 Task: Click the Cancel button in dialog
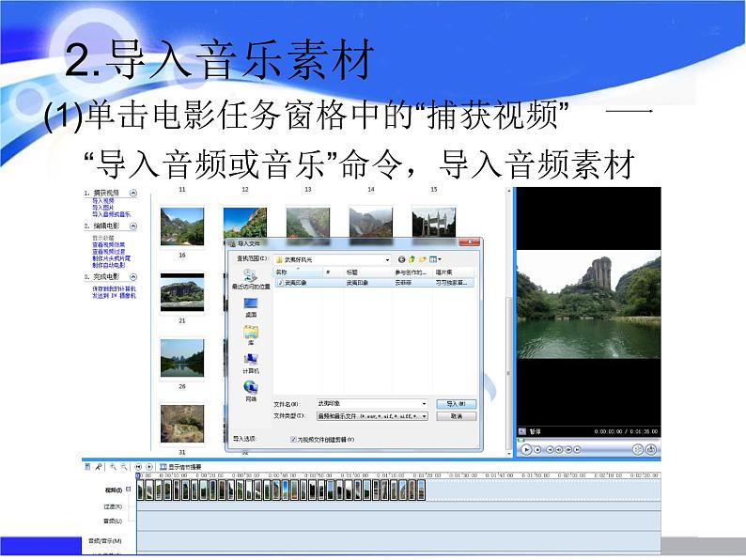point(456,415)
